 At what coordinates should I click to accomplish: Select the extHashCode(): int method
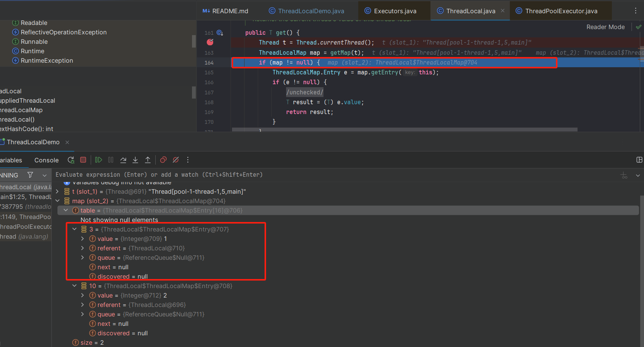pyautogui.click(x=26, y=129)
